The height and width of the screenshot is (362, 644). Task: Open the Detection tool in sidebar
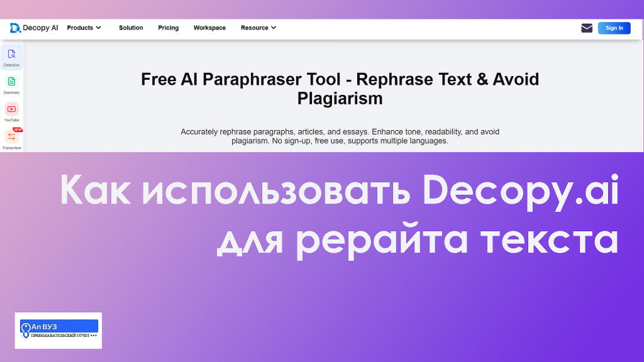(x=11, y=57)
